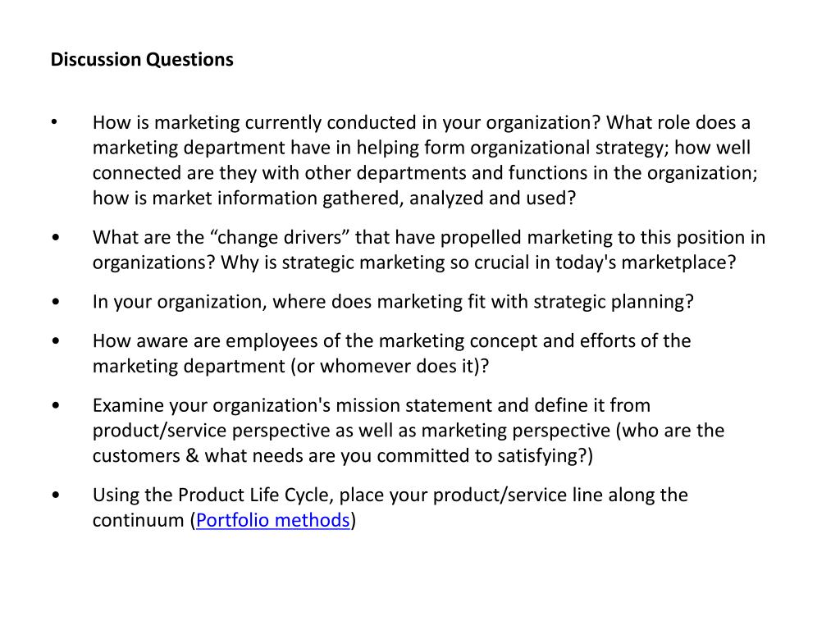Screen dimensions: 840x630
Task: Click the quoted phrase "change drivers"
Action: 286,238
